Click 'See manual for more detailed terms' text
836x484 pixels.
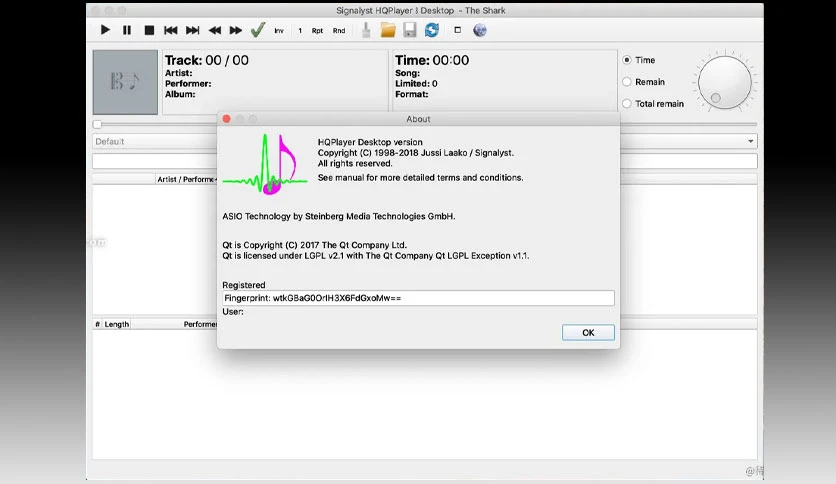[x=421, y=178]
